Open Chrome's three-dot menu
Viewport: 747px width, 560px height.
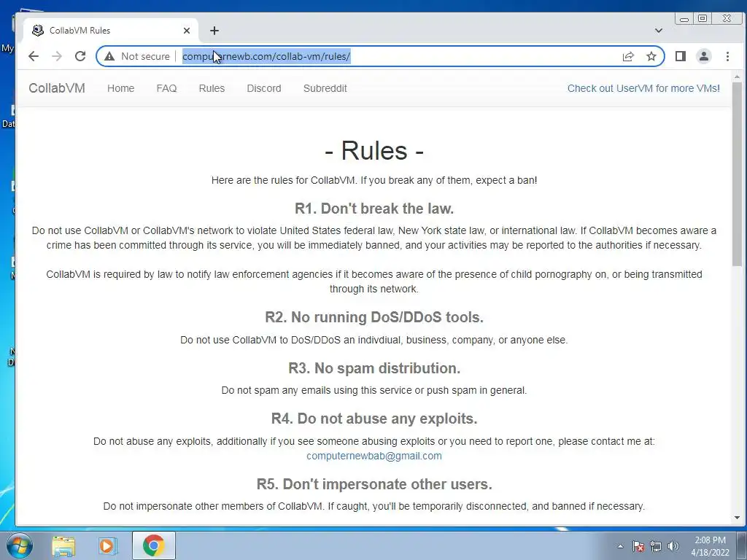click(727, 56)
